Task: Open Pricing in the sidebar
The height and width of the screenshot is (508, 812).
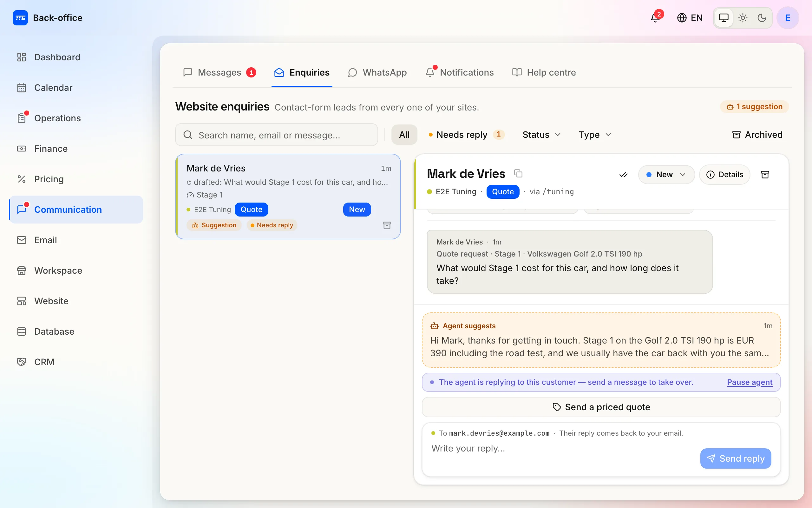Action: tap(76, 179)
